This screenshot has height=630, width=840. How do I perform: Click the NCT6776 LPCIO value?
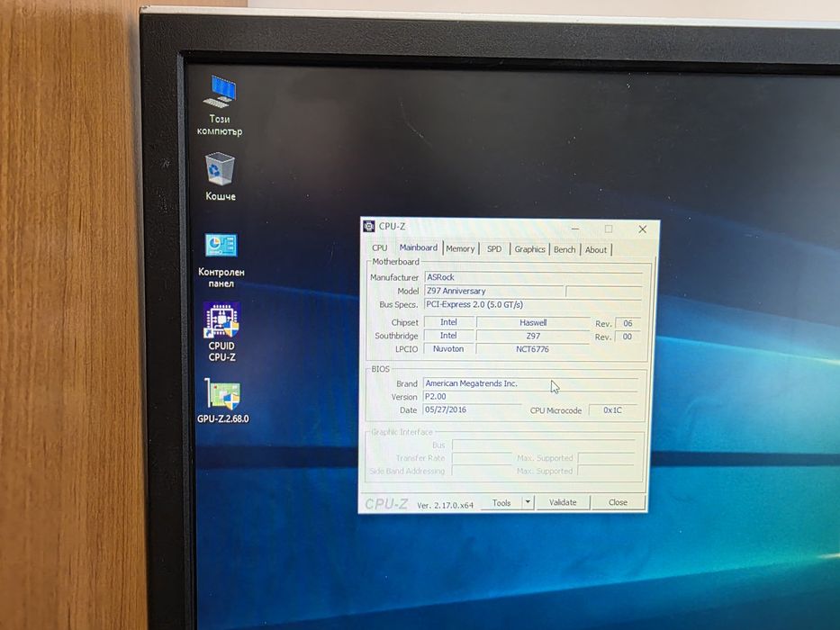coord(532,349)
